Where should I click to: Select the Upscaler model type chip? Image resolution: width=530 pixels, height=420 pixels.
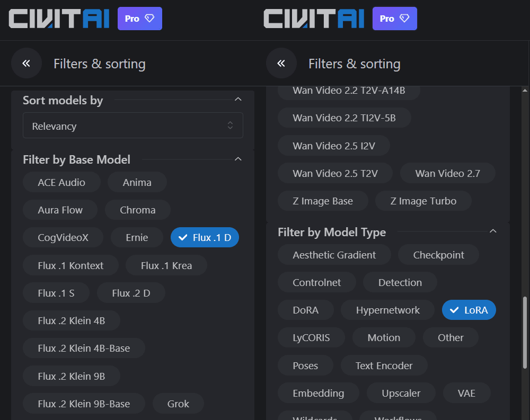(401, 393)
